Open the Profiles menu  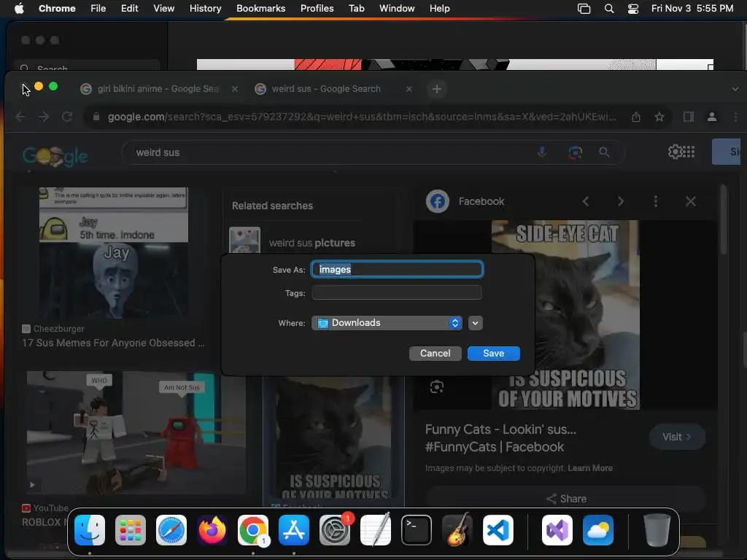coord(317,9)
